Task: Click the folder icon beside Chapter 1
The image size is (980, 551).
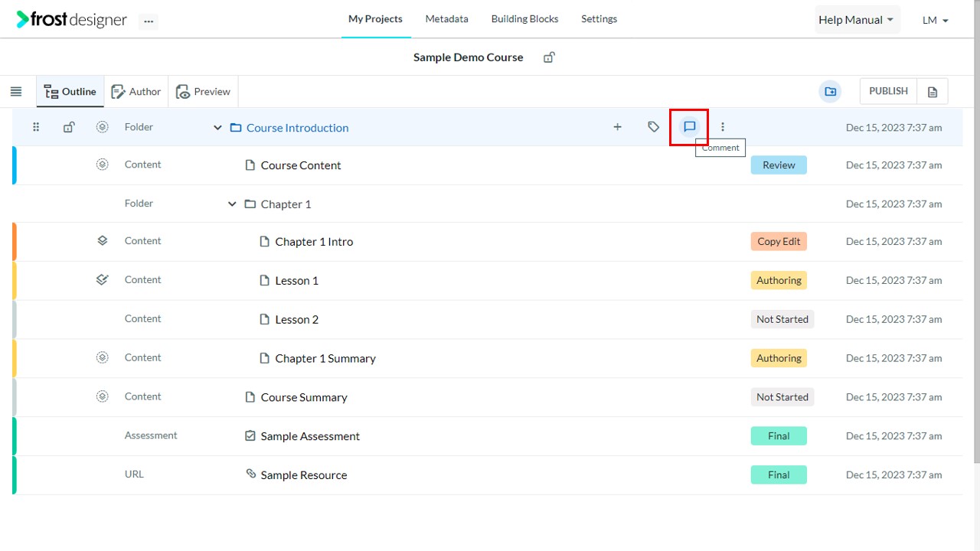Action: [x=250, y=204]
